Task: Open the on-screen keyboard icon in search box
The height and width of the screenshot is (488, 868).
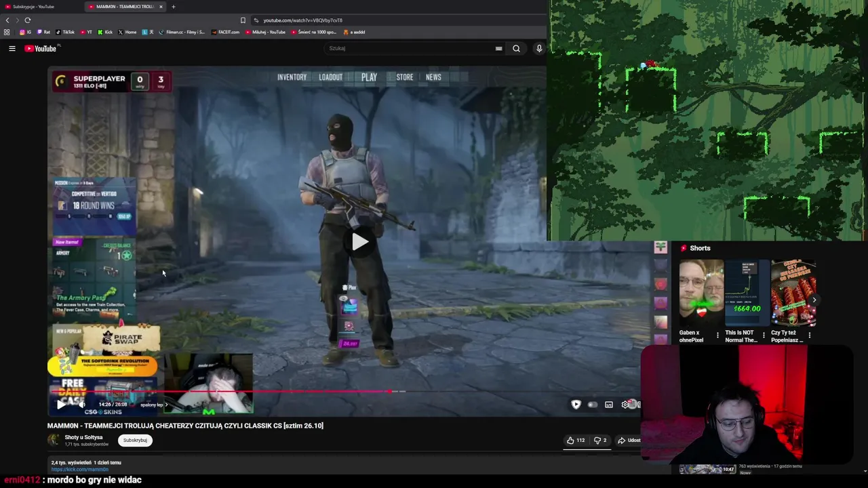Action: coord(498,48)
